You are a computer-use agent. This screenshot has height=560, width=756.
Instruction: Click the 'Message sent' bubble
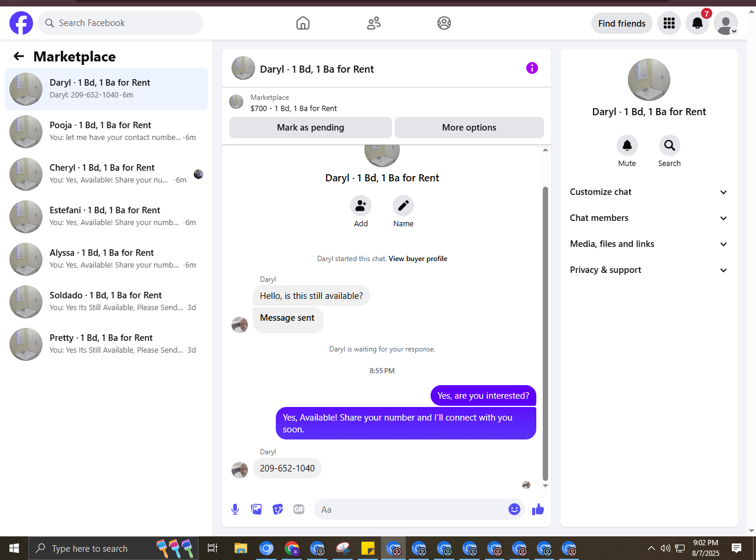coord(288,320)
